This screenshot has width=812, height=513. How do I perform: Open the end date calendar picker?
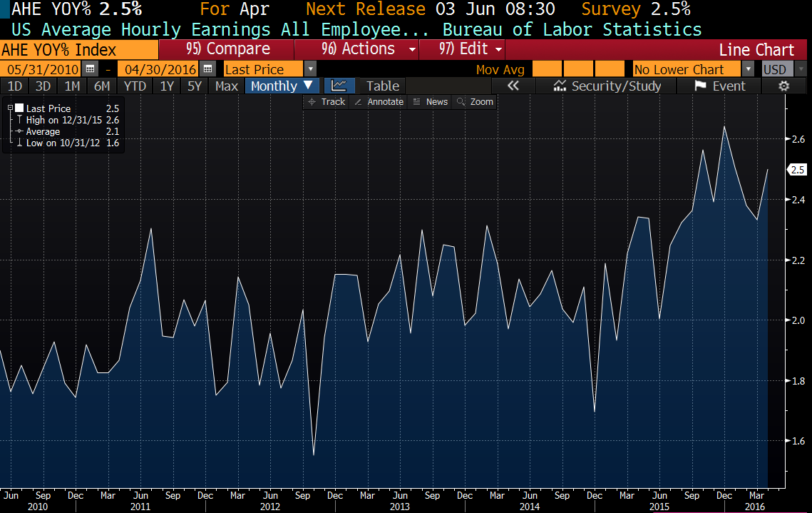click(207, 69)
